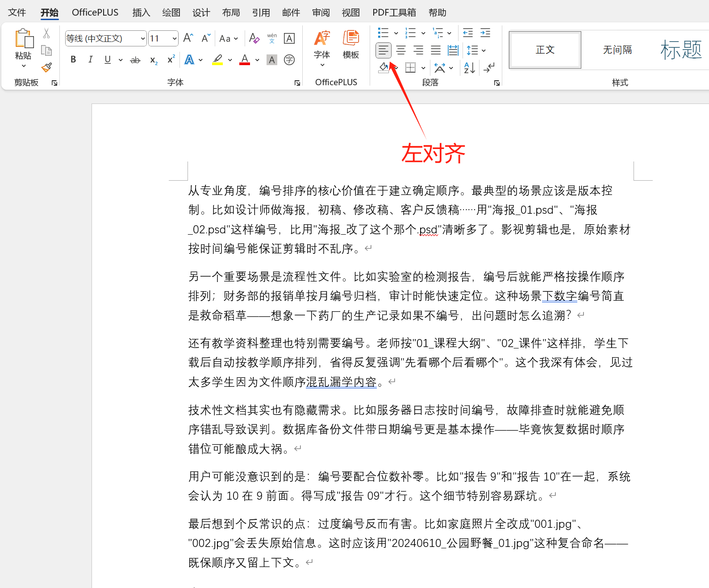Open the wén phonetic guide tool
Image resolution: width=709 pixels, height=588 pixels.
coord(272,38)
